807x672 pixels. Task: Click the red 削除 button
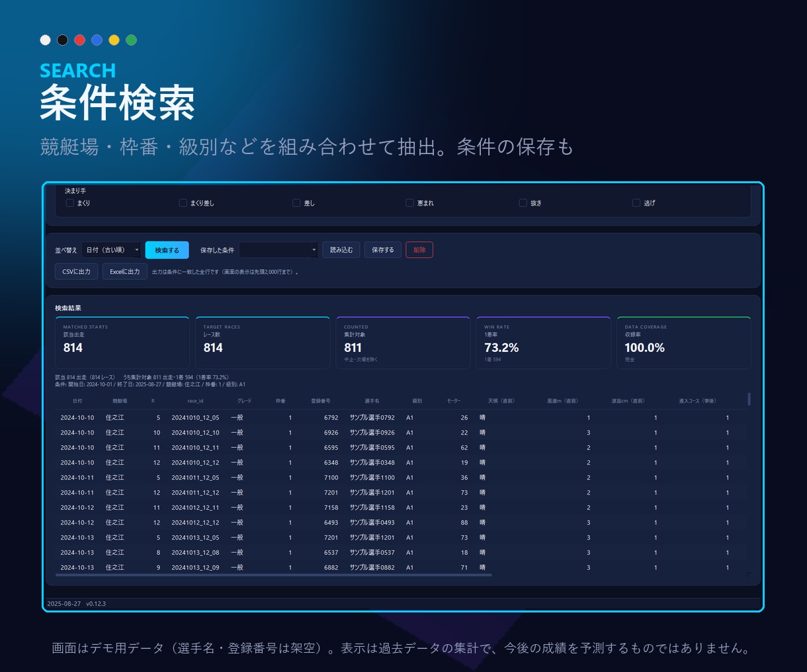(x=419, y=250)
